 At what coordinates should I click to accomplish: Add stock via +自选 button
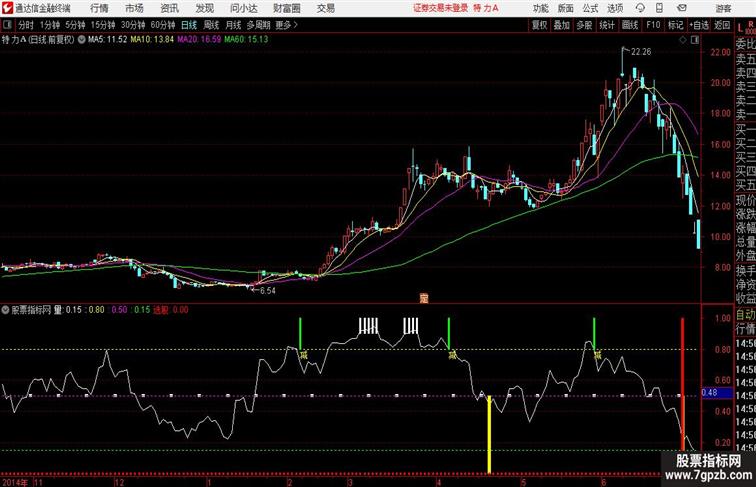(699, 25)
